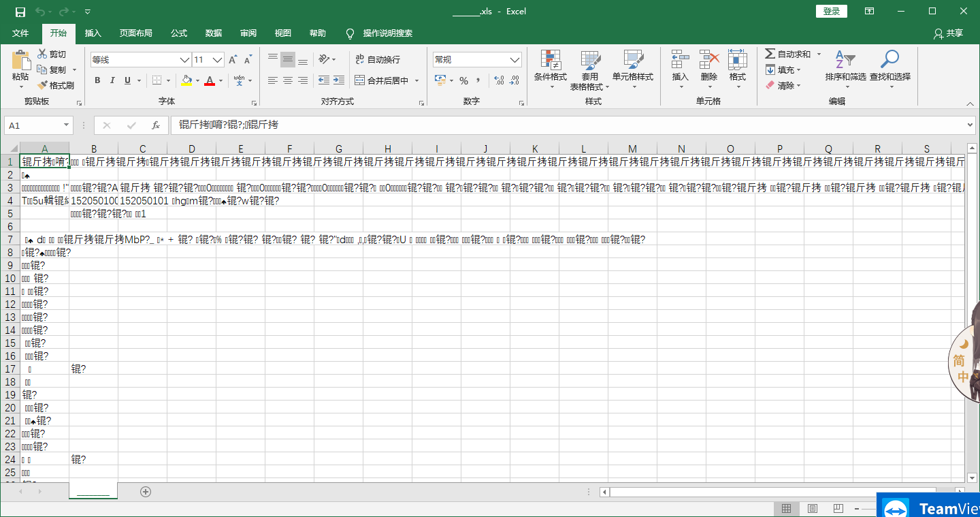Copy selection with 复制

tap(52, 69)
